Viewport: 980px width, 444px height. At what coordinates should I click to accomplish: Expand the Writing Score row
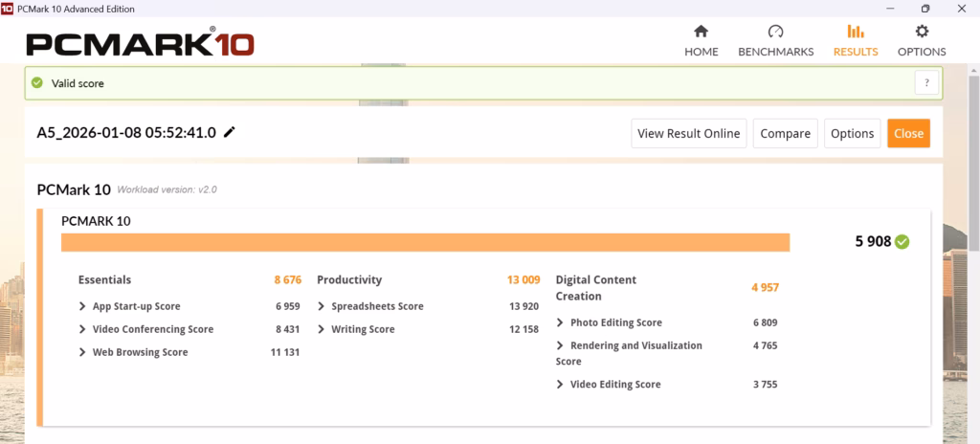pyautogui.click(x=323, y=329)
